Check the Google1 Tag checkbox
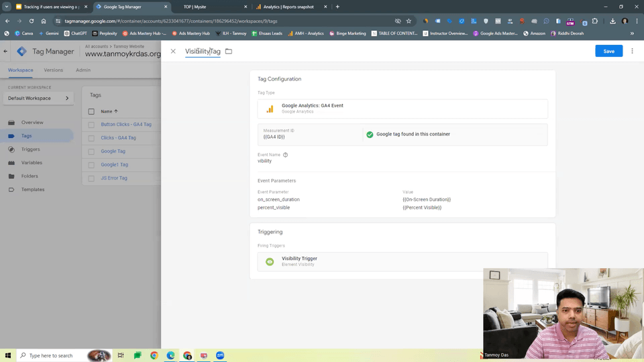Image resolution: width=644 pixels, height=362 pixels. (x=91, y=165)
